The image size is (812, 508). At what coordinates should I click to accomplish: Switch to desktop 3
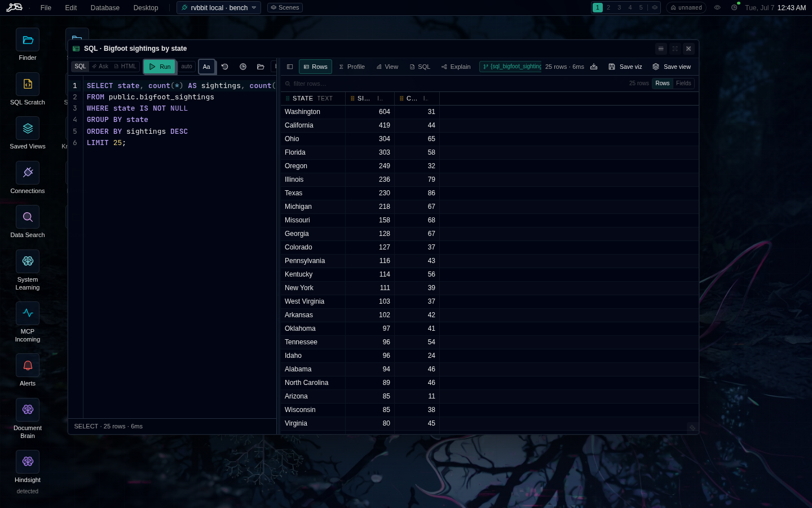[619, 7]
